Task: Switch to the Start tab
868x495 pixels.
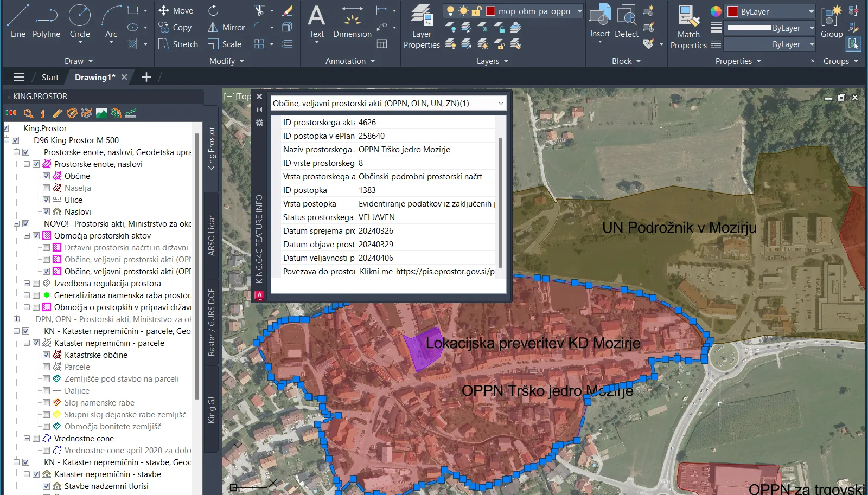Action: pos(50,78)
